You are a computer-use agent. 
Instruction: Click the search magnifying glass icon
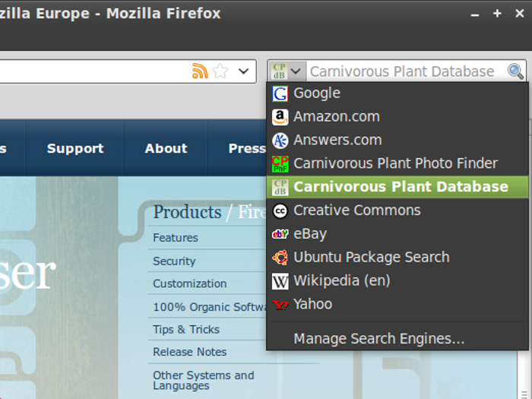(515, 71)
